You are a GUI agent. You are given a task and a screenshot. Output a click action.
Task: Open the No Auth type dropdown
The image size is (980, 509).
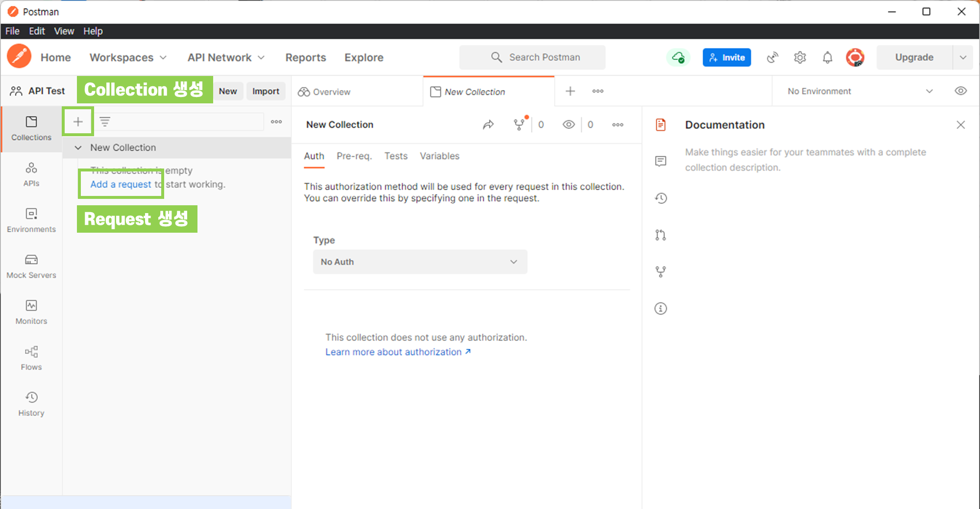click(420, 262)
